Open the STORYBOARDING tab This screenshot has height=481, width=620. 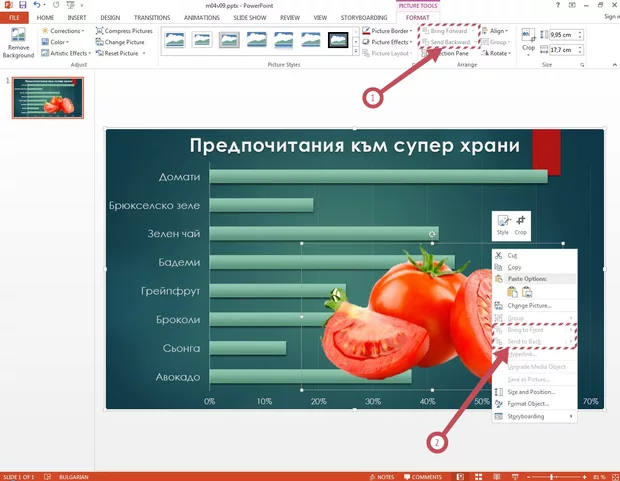[364, 18]
